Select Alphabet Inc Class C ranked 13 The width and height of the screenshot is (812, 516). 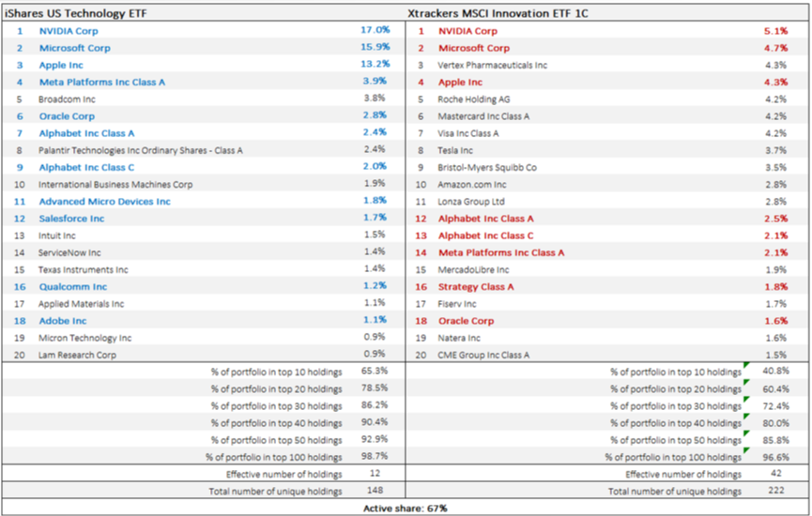pyautogui.click(x=485, y=235)
